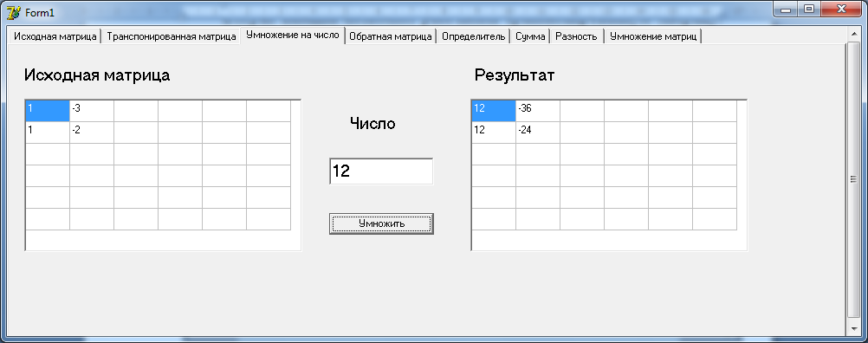This screenshot has width=868, height=343.
Task: Open the Сумма tab
Action: click(x=530, y=36)
